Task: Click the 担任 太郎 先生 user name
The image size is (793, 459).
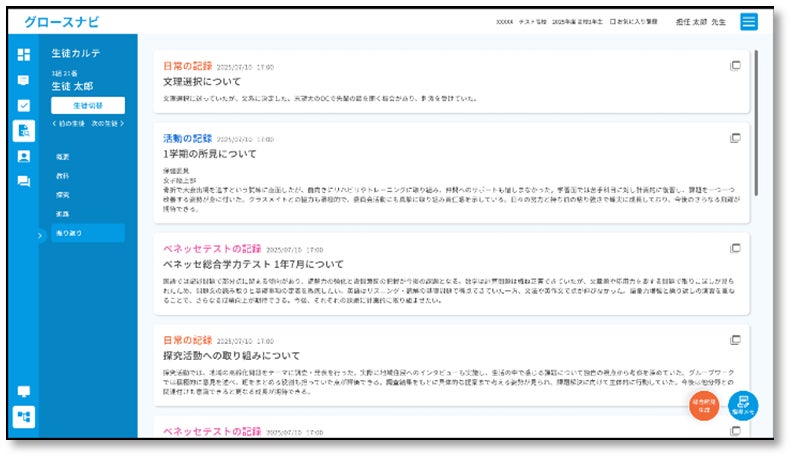Action: [x=701, y=22]
